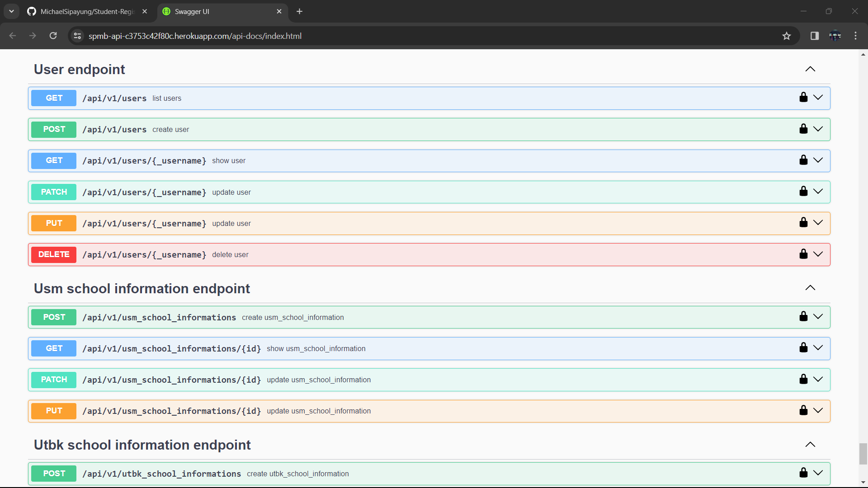Click lock icon on PUT update user row

[x=803, y=222]
